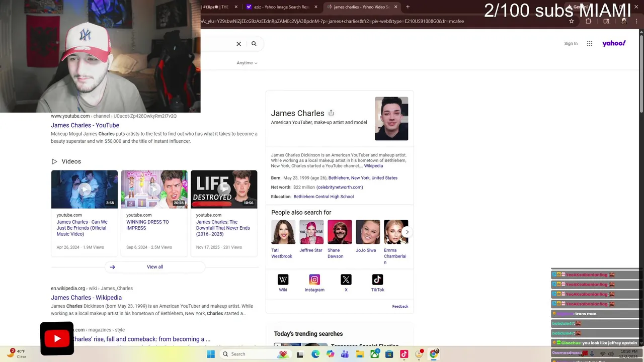644x362 pixels.
Task: Play Can We Just Be Friends video thumbnail
Action: pyautogui.click(x=84, y=189)
